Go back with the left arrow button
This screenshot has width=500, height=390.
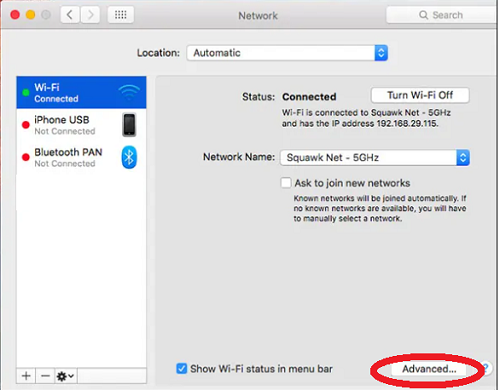pos(70,15)
